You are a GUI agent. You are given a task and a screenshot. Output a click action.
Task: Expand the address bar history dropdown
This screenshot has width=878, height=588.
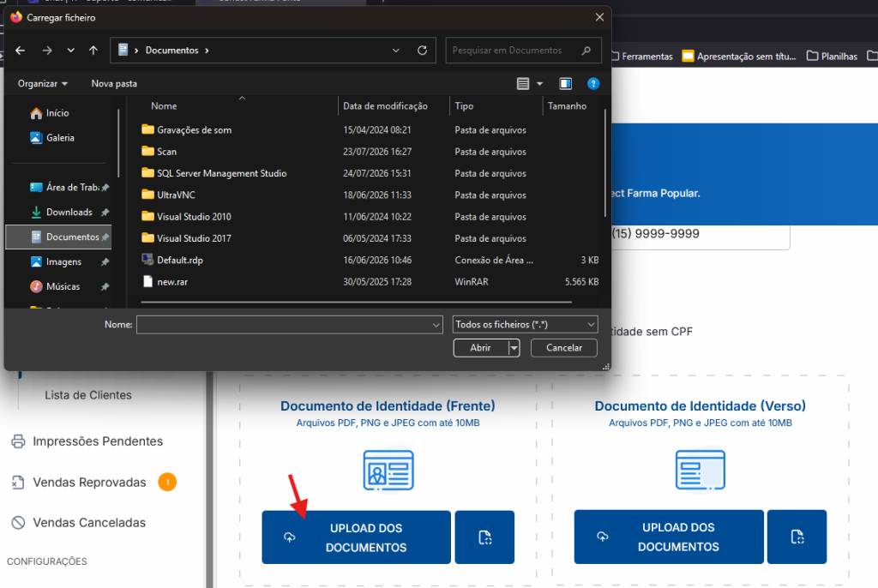coord(396,51)
